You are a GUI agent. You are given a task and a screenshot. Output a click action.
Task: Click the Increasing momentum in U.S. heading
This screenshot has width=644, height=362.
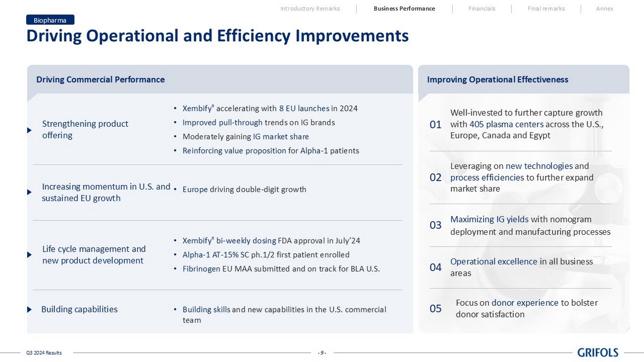point(106,192)
